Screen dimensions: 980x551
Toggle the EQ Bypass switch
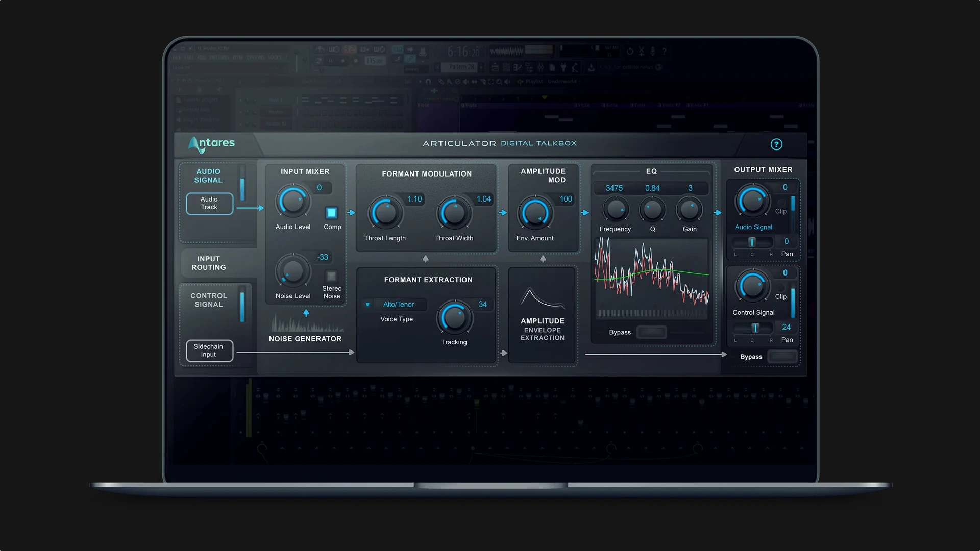(x=651, y=332)
